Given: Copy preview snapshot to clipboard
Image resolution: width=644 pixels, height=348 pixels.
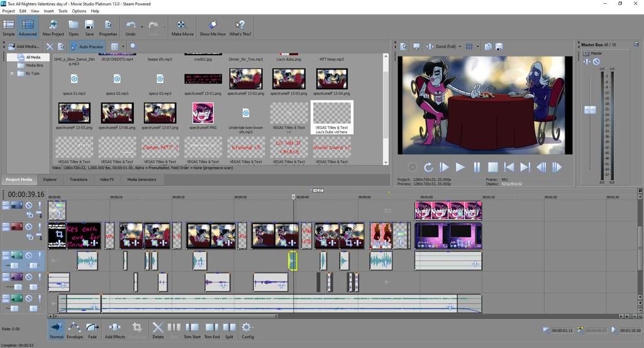Looking at the screenshot, I should tap(488, 46).
